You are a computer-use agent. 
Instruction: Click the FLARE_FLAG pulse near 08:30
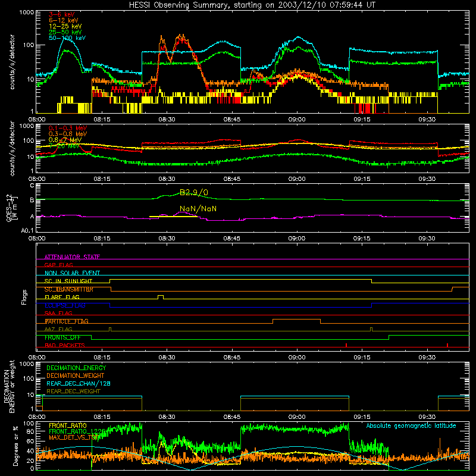(161, 296)
